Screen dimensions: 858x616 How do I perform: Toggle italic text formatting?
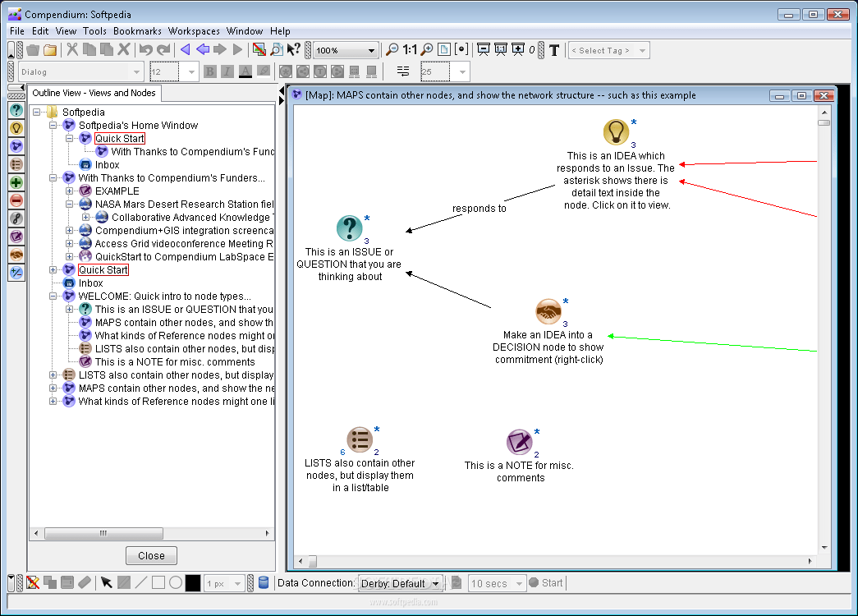(227, 71)
